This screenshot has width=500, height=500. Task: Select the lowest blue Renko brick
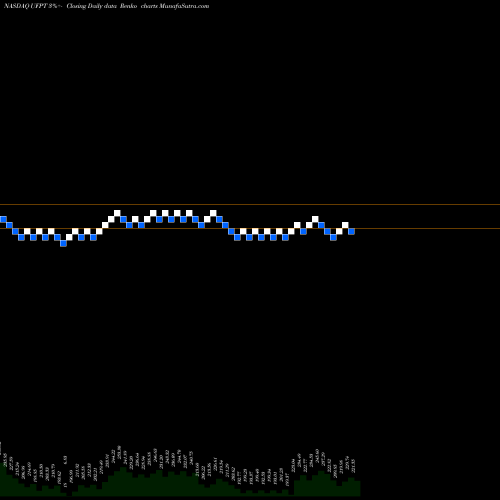point(63,243)
